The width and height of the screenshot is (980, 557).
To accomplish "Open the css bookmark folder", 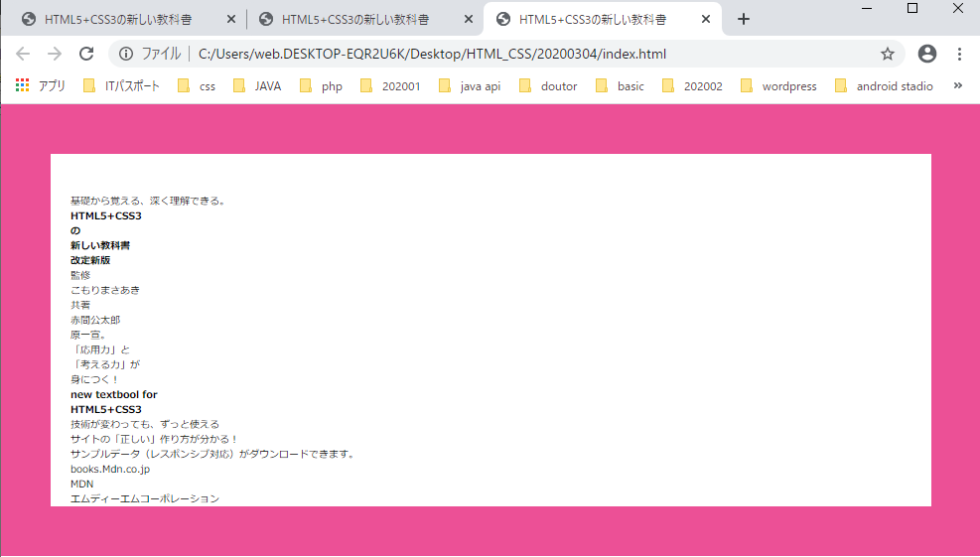I will click(197, 85).
